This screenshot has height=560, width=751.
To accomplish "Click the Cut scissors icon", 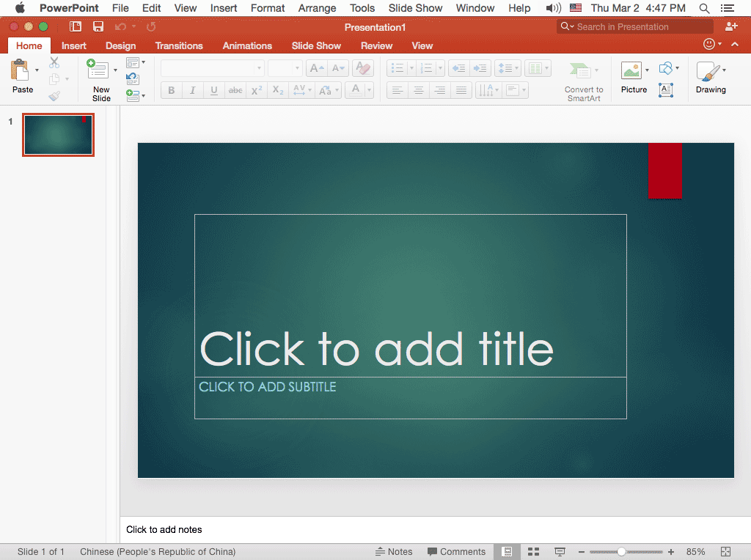I will coord(54,63).
